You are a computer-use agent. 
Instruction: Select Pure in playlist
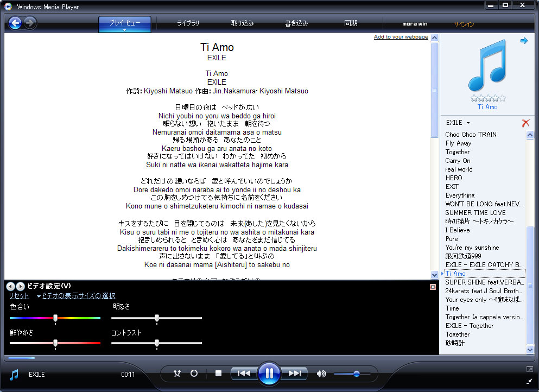tap(452, 239)
